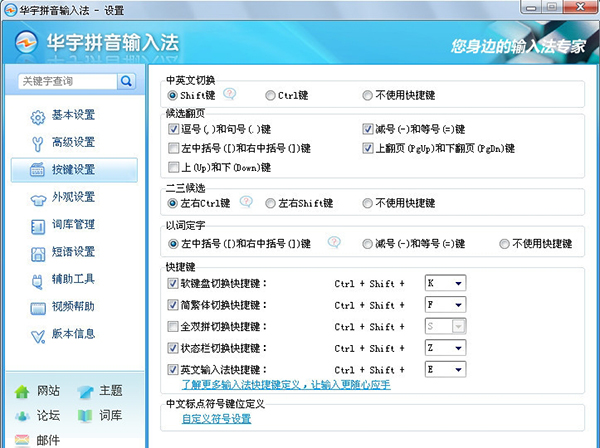Click the 网站 home icon
The image size is (600, 448).
pos(22,391)
